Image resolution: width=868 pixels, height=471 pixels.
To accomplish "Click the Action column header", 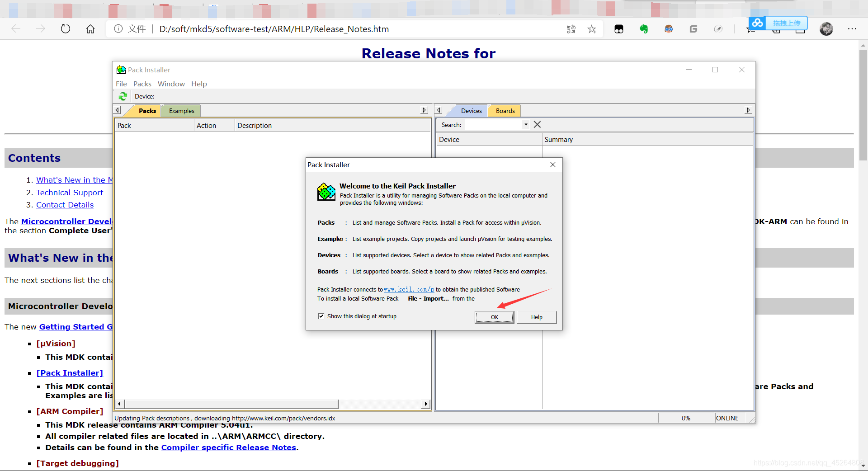I will pyautogui.click(x=215, y=126).
